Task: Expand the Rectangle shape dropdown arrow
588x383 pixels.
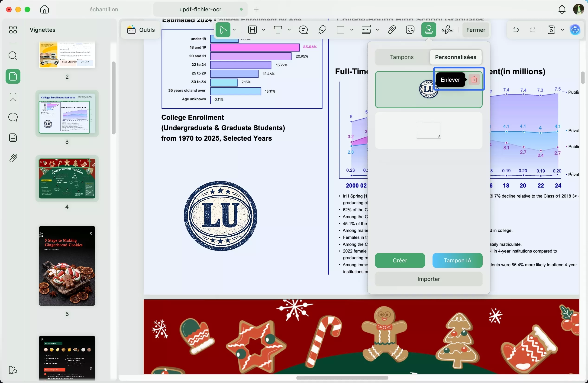Action: click(352, 30)
